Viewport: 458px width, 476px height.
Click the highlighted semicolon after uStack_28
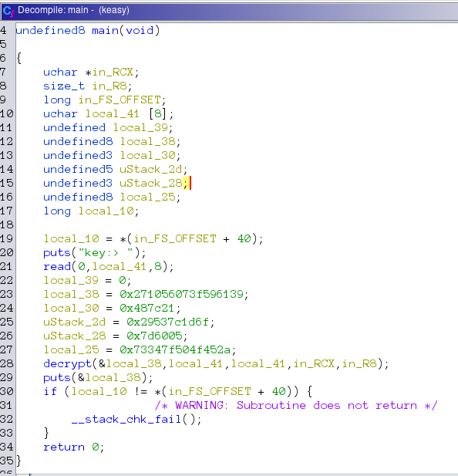point(186,183)
